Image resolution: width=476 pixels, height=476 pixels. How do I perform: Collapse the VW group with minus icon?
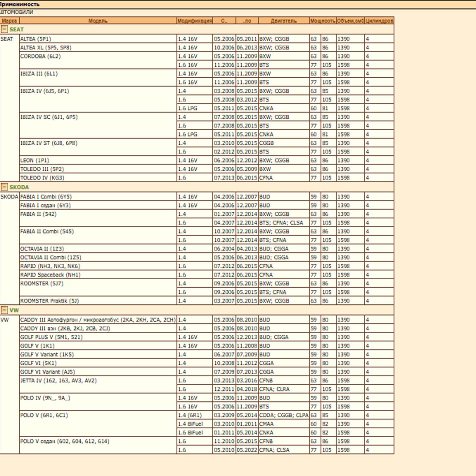click(4, 310)
